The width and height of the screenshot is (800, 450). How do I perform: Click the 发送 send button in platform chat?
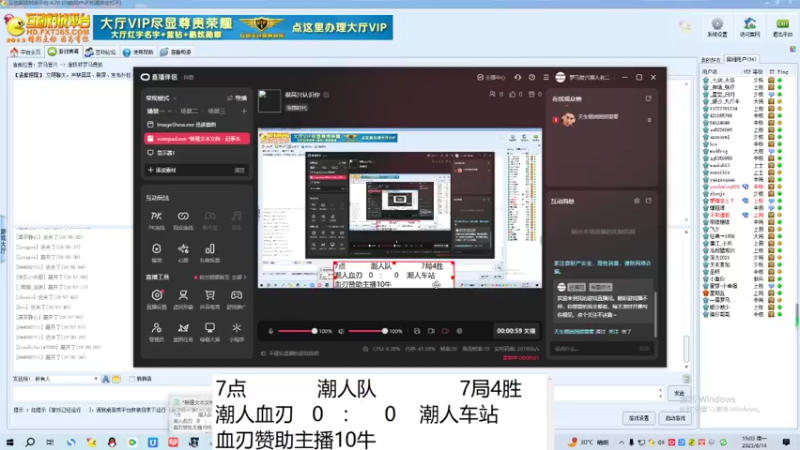(679, 393)
